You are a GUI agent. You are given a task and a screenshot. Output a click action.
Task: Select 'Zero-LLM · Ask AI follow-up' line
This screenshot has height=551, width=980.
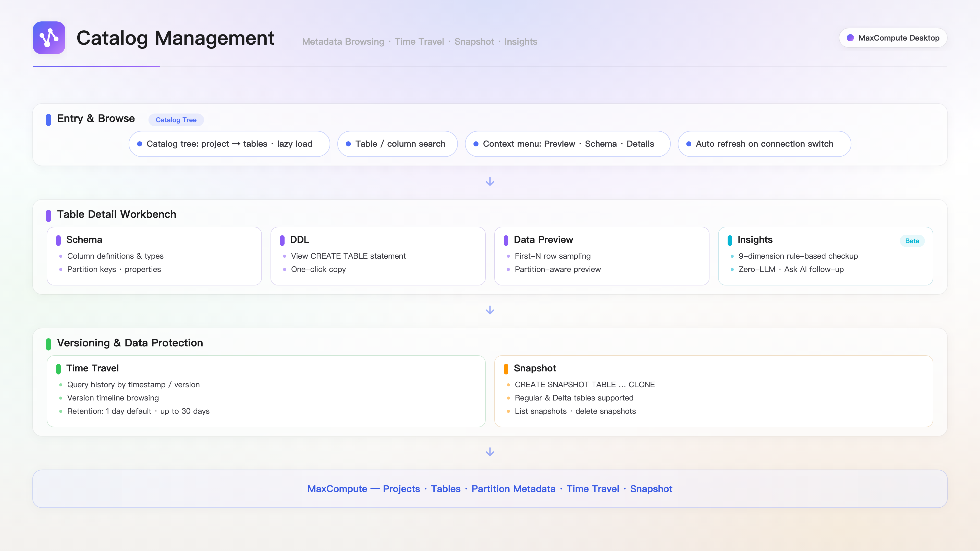point(791,269)
